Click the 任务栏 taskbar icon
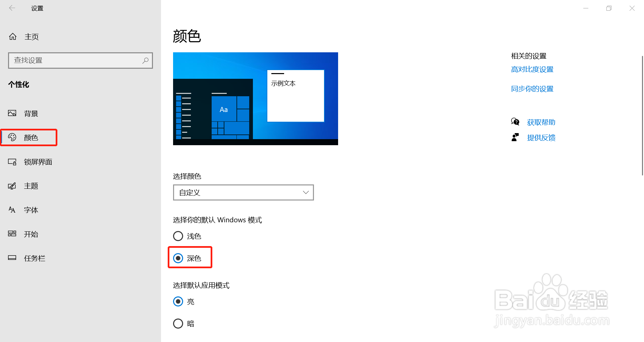The width and height of the screenshot is (644, 342). point(12,258)
